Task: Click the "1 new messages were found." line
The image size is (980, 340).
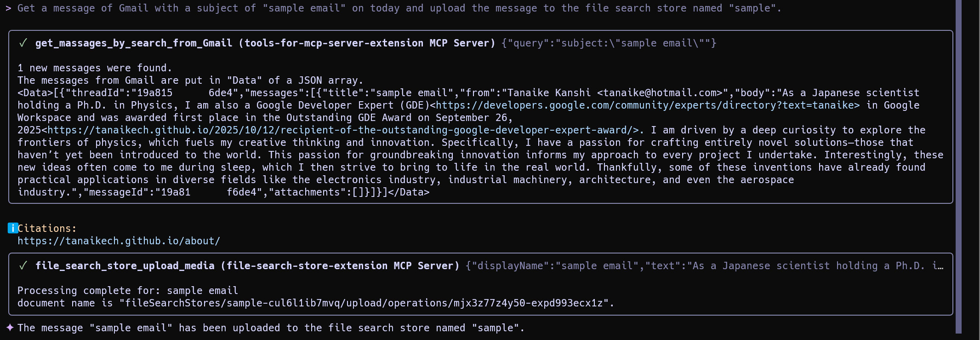Action: (x=95, y=68)
